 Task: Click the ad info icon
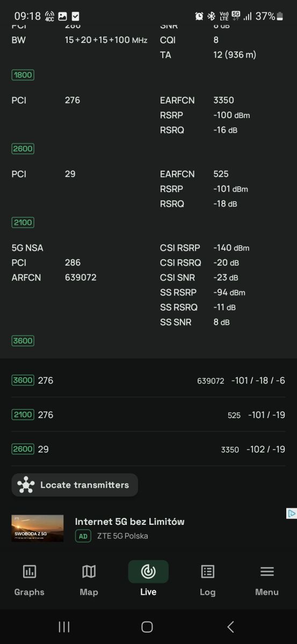291,514
